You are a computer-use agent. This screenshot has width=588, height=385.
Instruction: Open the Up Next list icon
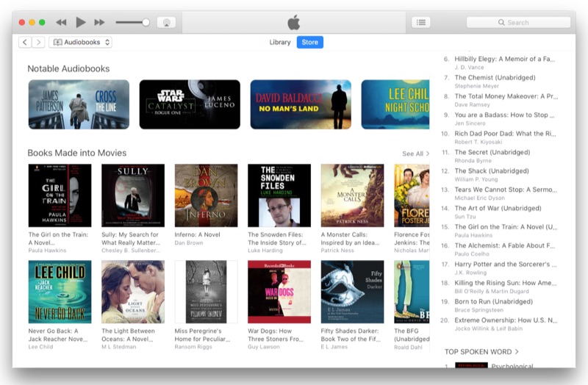coord(421,23)
